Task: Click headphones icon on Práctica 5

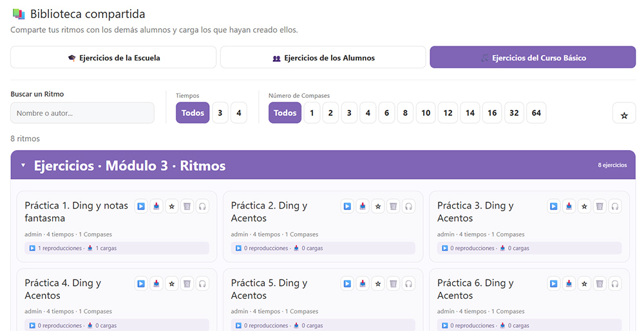Action: (409, 283)
